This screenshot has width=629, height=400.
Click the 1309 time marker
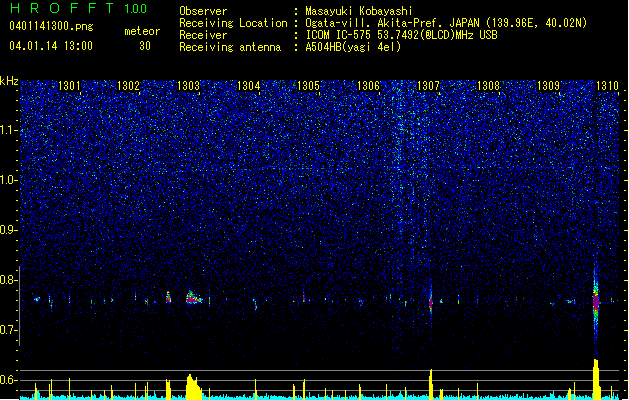[x=548, y=86]
